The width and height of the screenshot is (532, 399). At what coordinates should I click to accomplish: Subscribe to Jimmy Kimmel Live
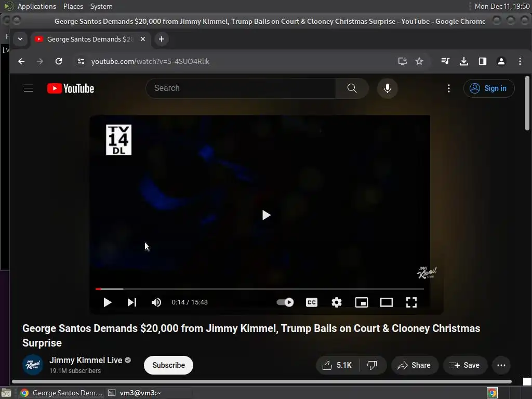click(x=168, y=365)
